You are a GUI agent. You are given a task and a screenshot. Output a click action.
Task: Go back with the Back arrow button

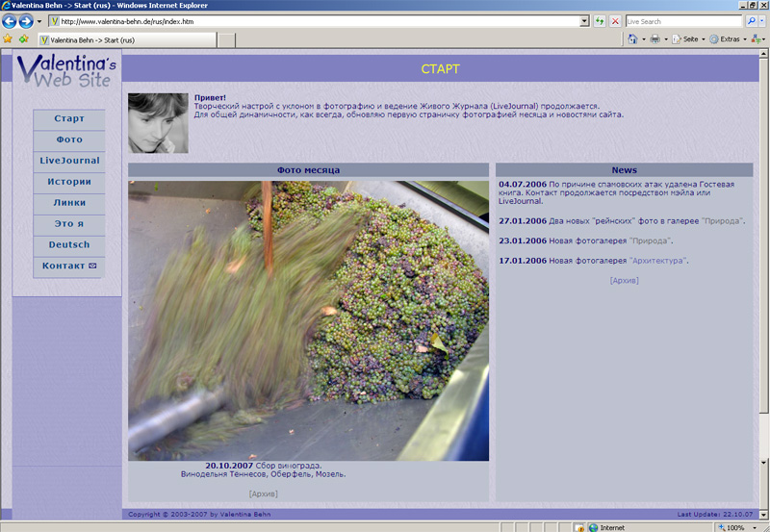pos(10,21)
